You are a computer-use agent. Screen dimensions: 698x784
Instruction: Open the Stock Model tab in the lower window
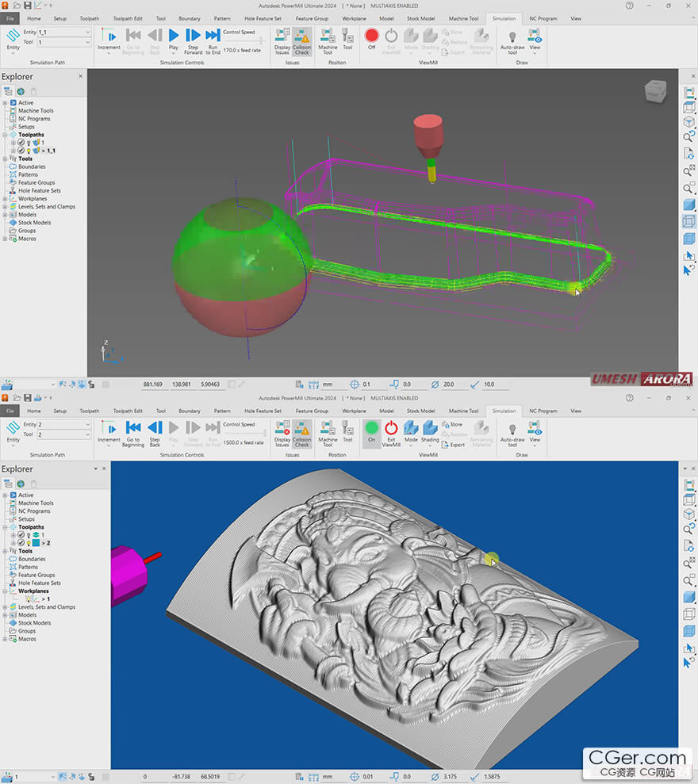click(420, 411)
